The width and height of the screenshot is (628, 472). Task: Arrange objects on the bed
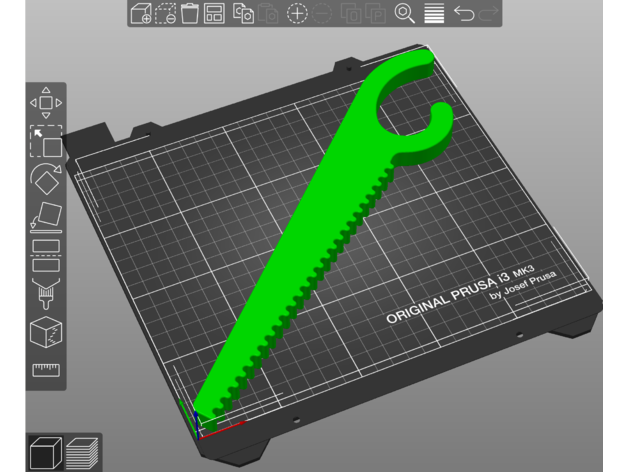tap(214, 13)
